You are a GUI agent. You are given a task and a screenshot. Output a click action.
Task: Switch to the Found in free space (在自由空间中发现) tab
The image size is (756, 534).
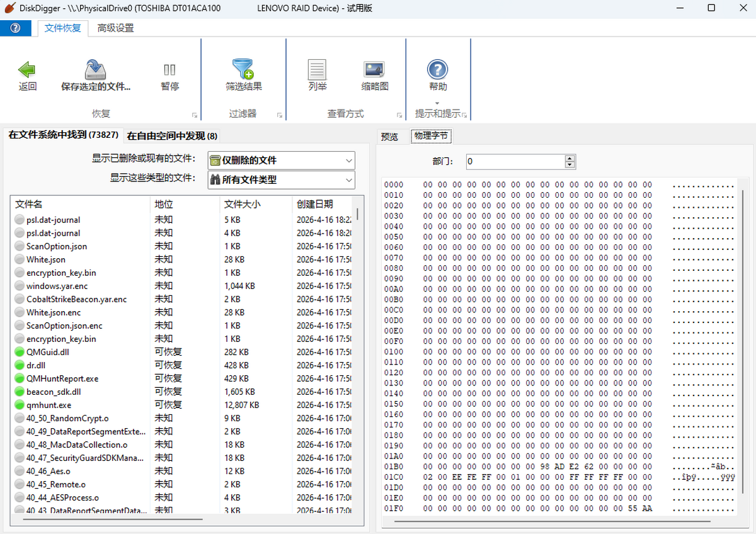click(172, 136)
